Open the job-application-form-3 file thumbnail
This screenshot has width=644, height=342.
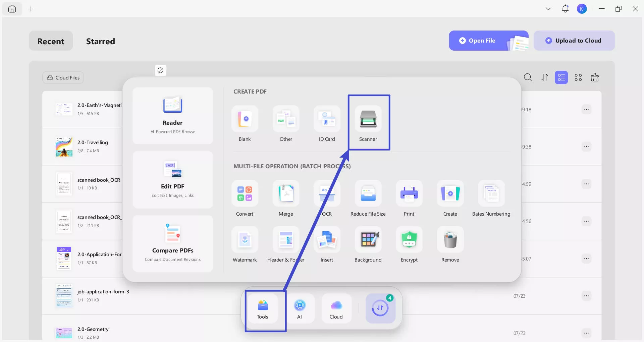point(64,296)
